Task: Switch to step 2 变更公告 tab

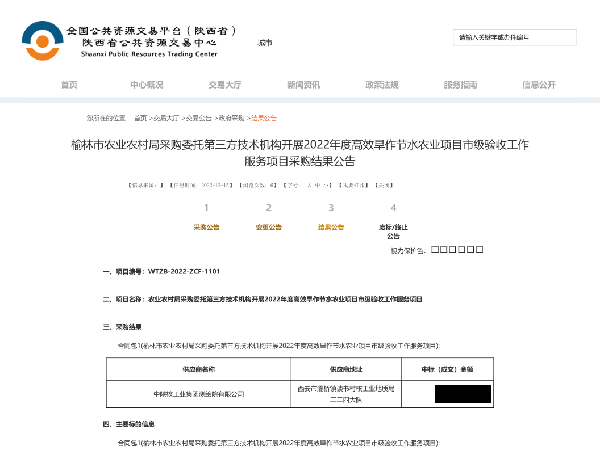Action: click(x=268, y=227)
